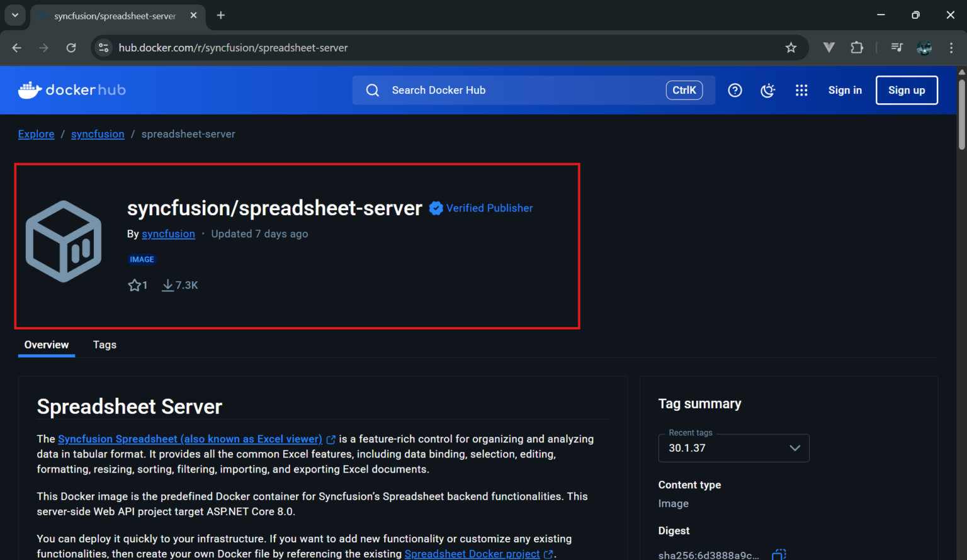Image resolution: width=967 pixels, height=560 pixels.
Task: Click the Docker Hub logo
Action: point(71,89)
